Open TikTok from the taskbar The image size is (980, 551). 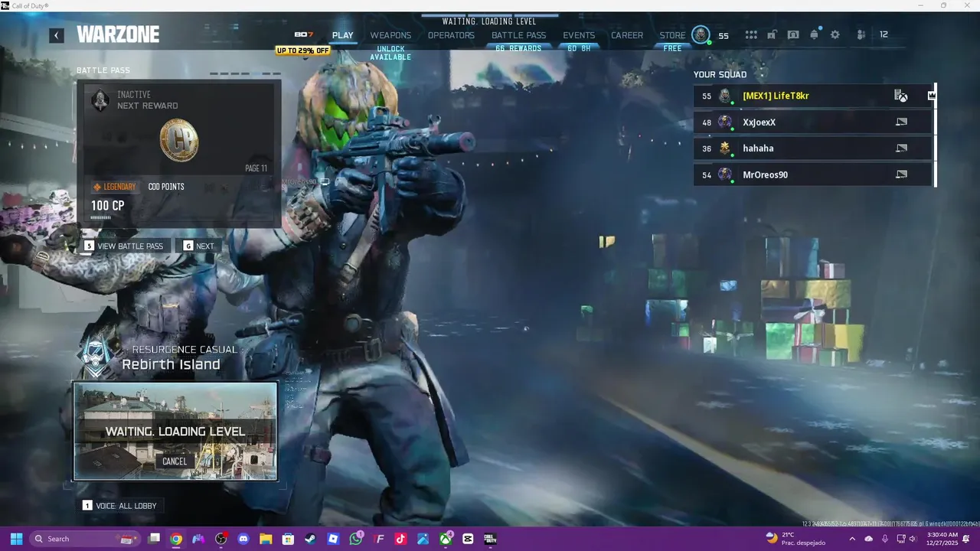400,539
